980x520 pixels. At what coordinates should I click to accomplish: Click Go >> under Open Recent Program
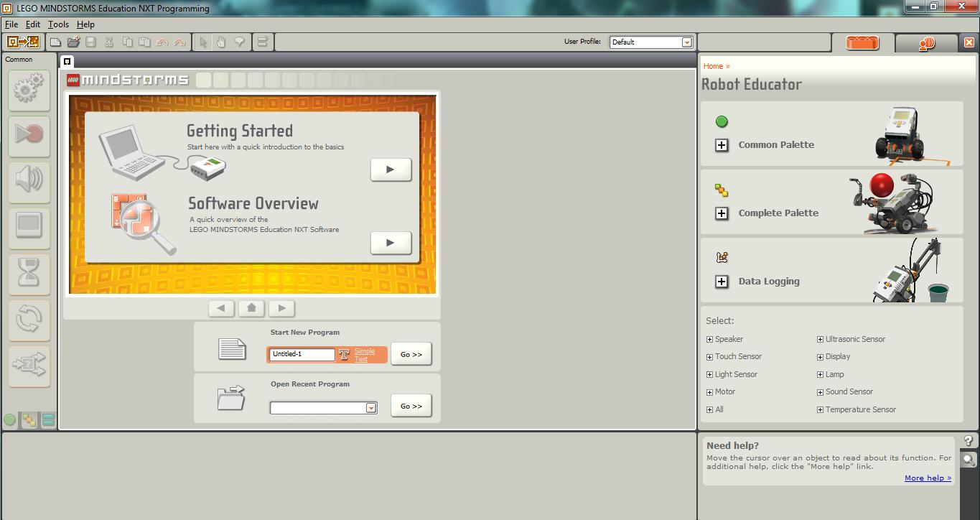coord(411,406)
